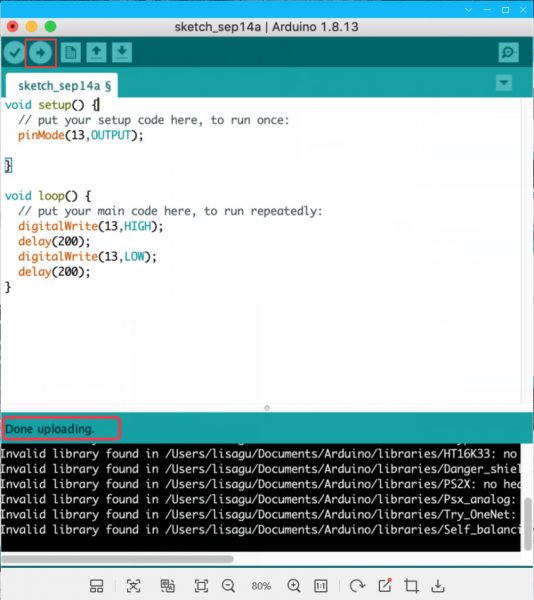Click the vertical console scrollbar thumb
The width and height of the screenshot is (534, 600).
coord(528,523)
